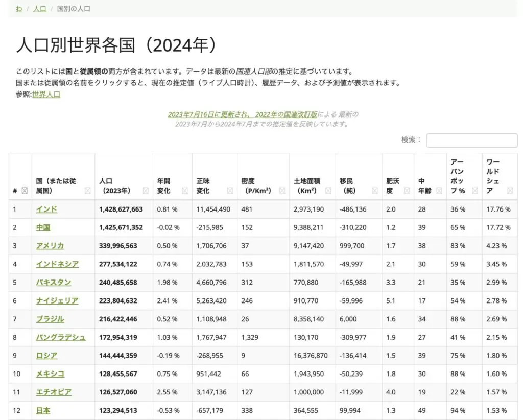This screenshot has width=523, height=420.
Task: Sort by アーバンポップ % column icon
Action: point(474,191)
